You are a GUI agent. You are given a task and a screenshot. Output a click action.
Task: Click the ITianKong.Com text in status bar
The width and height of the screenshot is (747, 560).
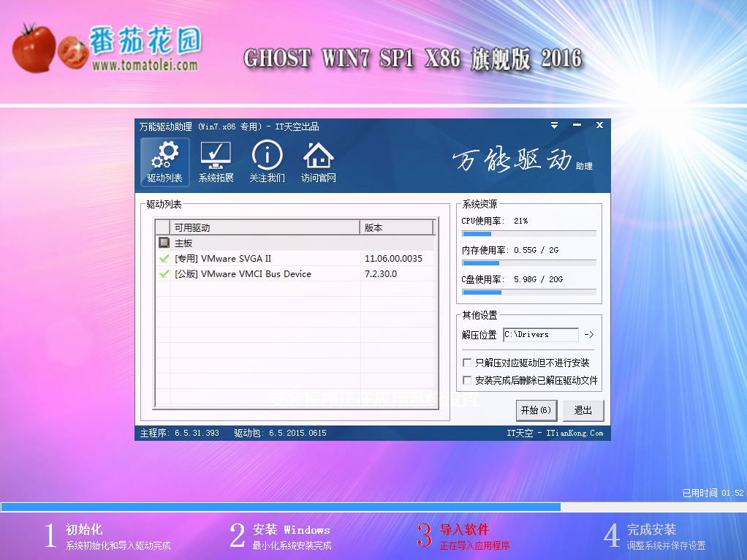pos(575,434)
